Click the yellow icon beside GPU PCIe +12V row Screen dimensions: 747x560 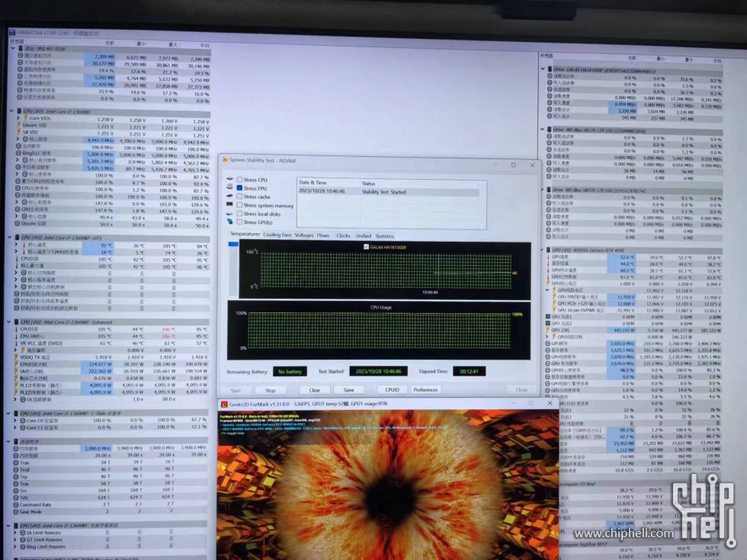point(554,303)
